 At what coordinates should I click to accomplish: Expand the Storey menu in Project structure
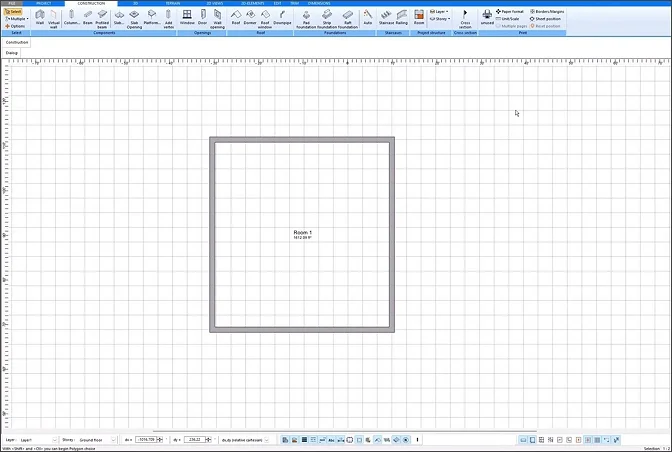(x=440, y=19)
